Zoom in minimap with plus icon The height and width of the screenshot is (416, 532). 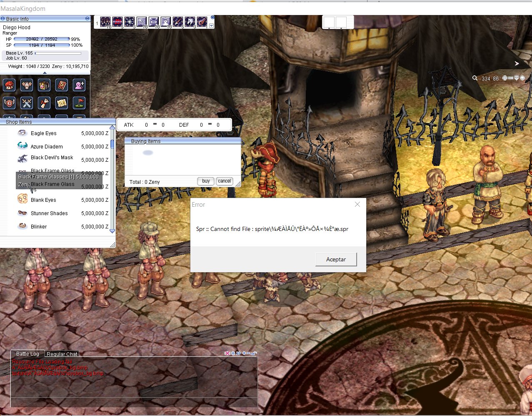coord(505,78)
